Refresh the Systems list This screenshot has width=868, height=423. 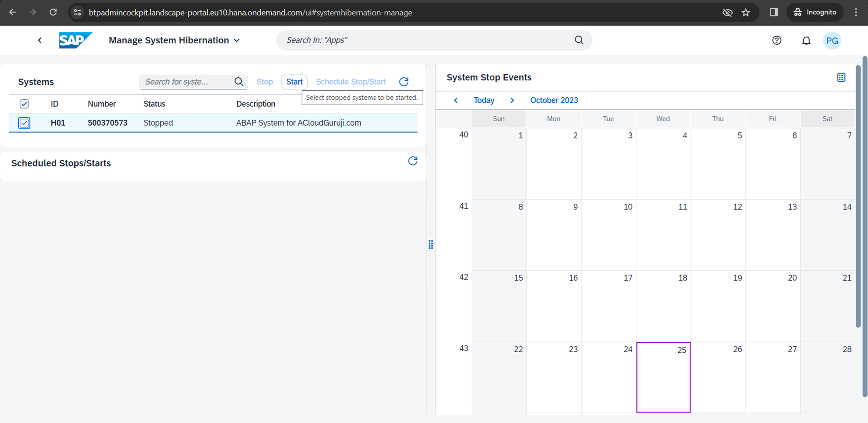point(404,82)
